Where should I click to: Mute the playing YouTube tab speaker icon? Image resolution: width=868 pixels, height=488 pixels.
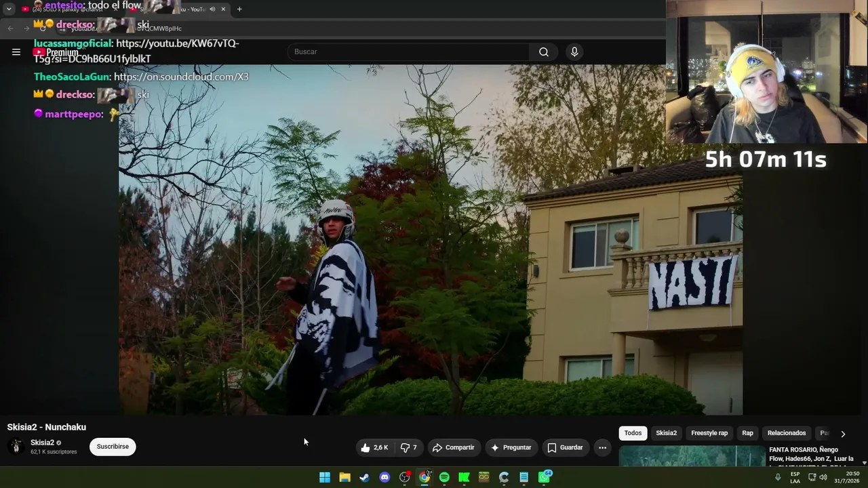tap(212, 9)
